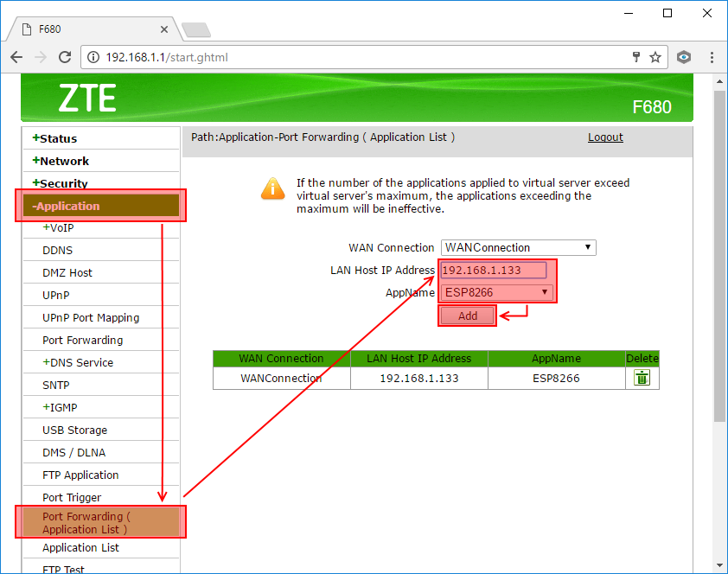Click scrollbar down arrow

coord(719,565)
